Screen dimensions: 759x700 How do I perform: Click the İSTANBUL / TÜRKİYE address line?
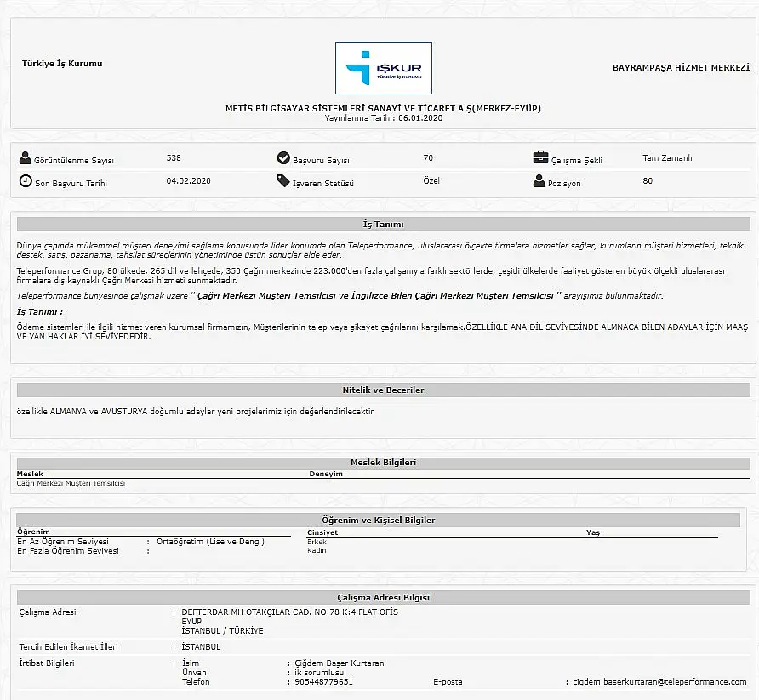coord(222,631)
